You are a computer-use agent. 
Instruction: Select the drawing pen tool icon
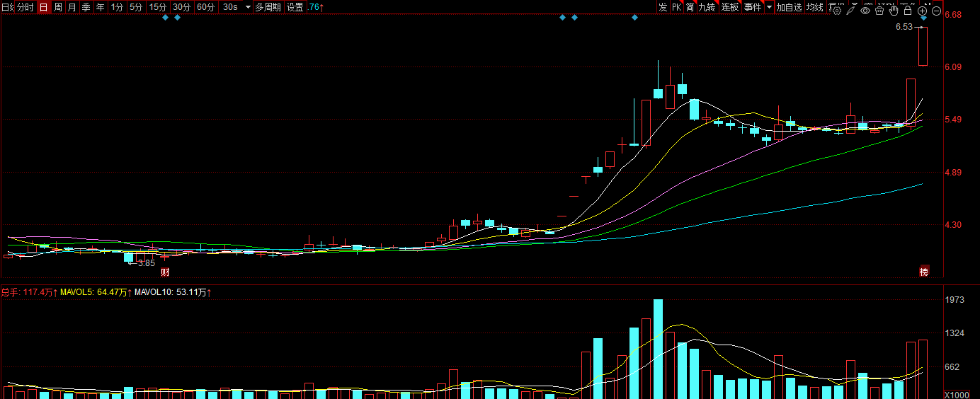click(850, 11)
